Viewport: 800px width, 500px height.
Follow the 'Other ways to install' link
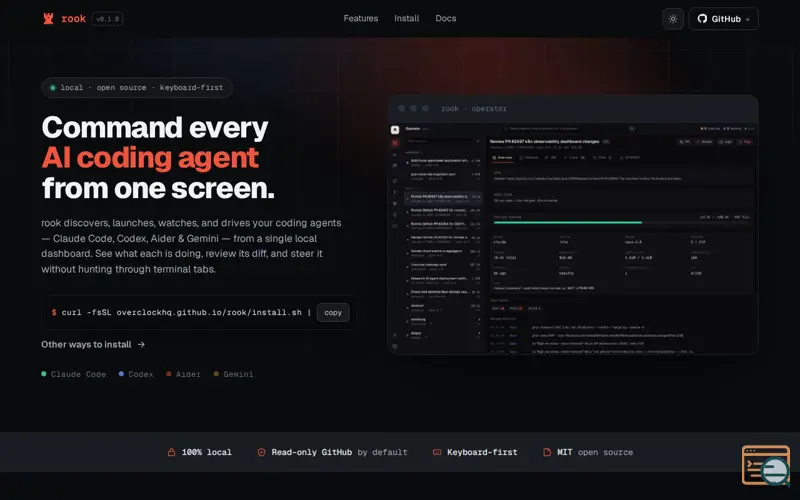(x=93, y=344)
